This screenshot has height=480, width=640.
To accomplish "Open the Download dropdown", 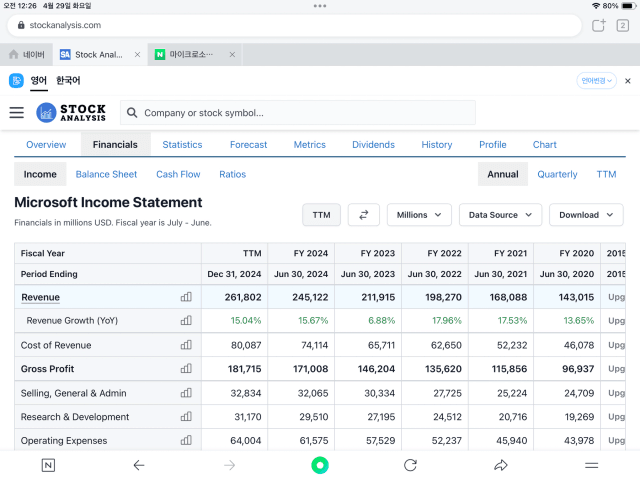I will (586, 215).
